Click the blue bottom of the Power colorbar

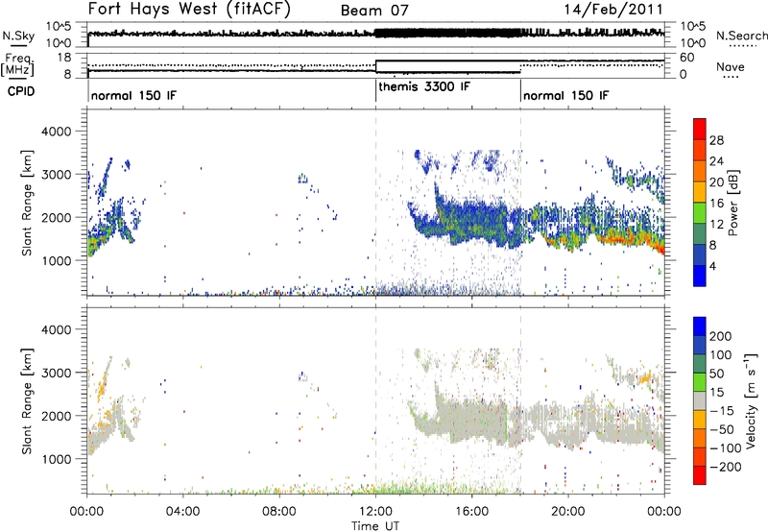700,276
